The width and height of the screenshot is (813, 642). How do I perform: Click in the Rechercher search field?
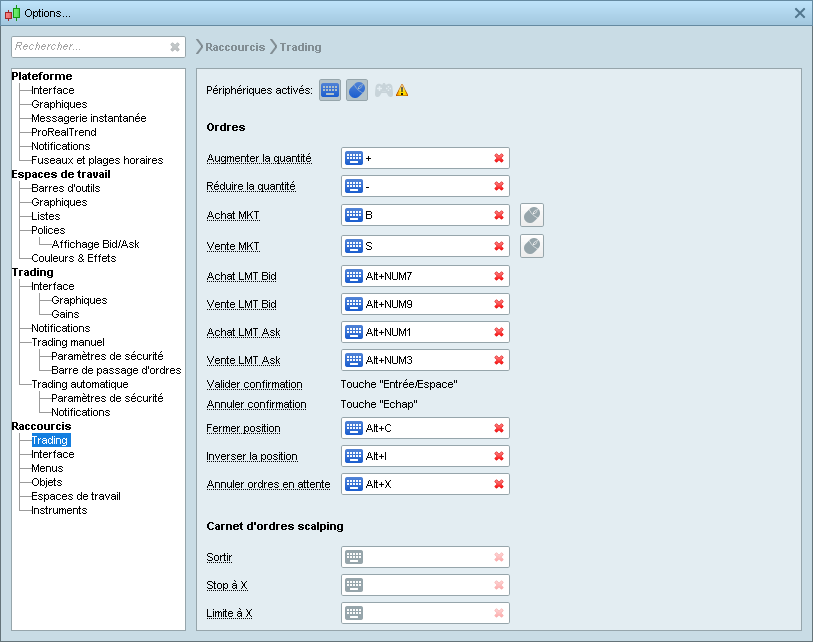88,47
